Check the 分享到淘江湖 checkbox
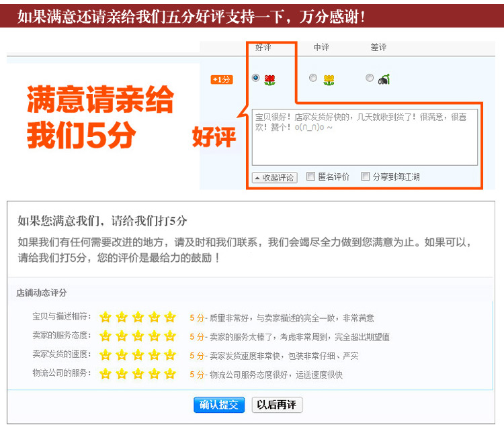The width and height of the screenshot is (504, 431). [x=365, y=177]
